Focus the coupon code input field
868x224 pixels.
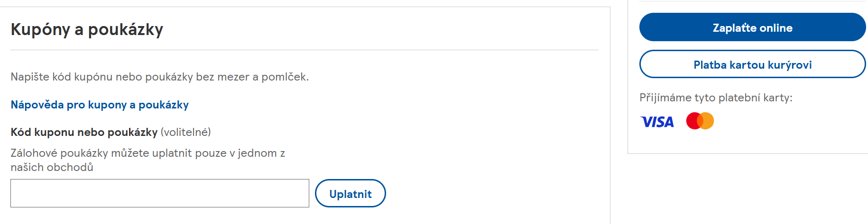pos(159,193)
